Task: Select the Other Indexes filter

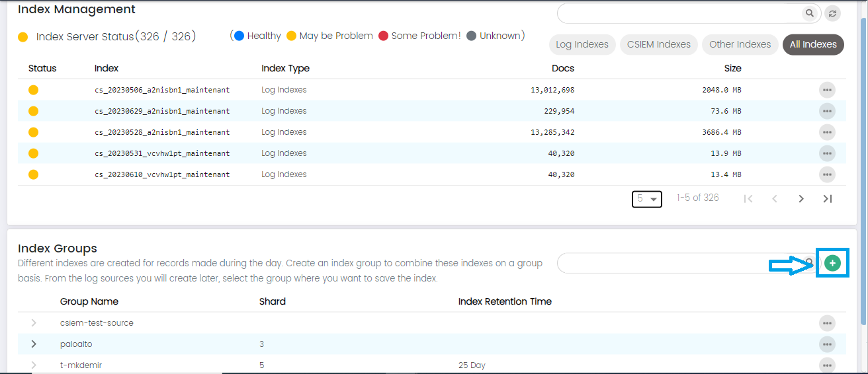Action: pyautogui.click(x=740, y=44)
